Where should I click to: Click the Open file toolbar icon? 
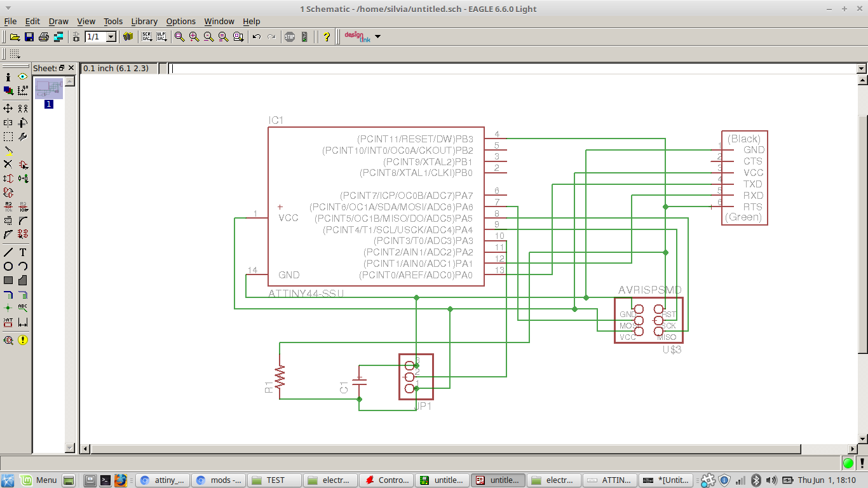pos(15,37)
